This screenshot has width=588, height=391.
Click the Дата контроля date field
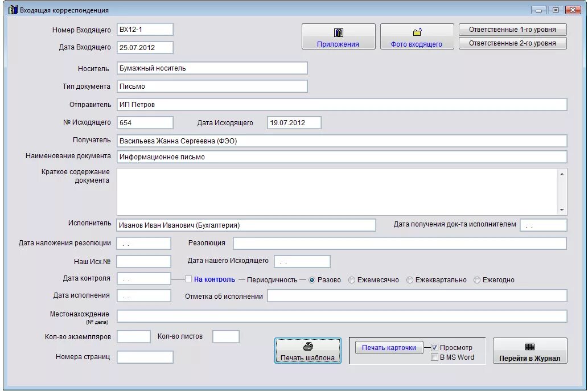[x=144, y=278]
